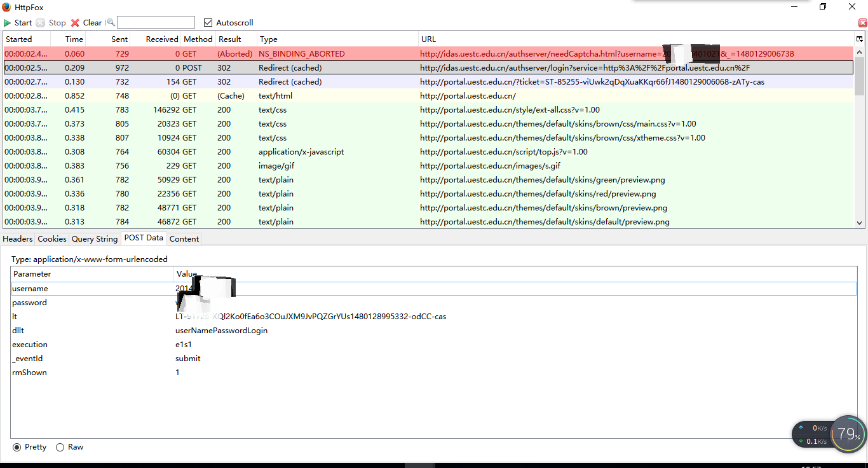Image resolution: width=868 pixels, height=468 pixels.
Task: Select the _eventId parameter row
Action: pyautogui.click(x=434, y=359)
